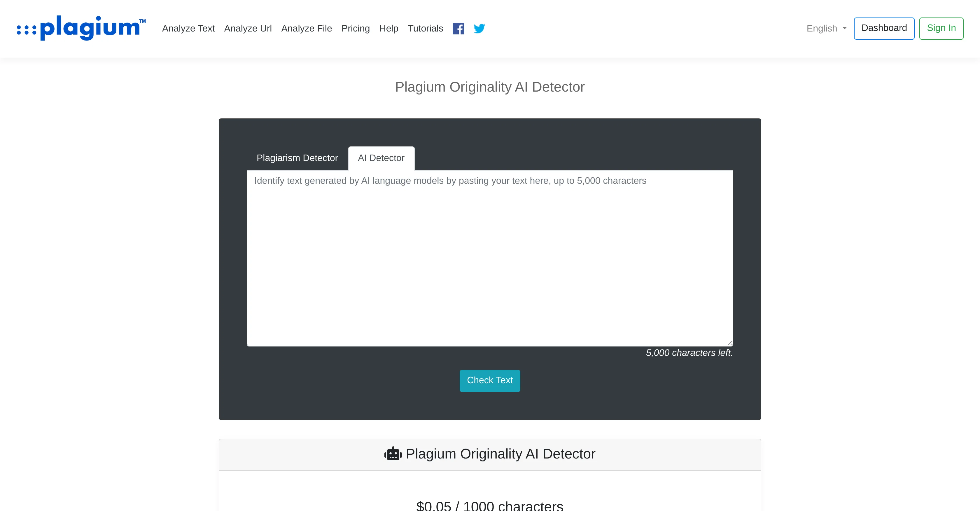Viewport: 980px width, 511px height.
Task: Switch to the Plagiarism Detector tab
Action: [297, 158]
